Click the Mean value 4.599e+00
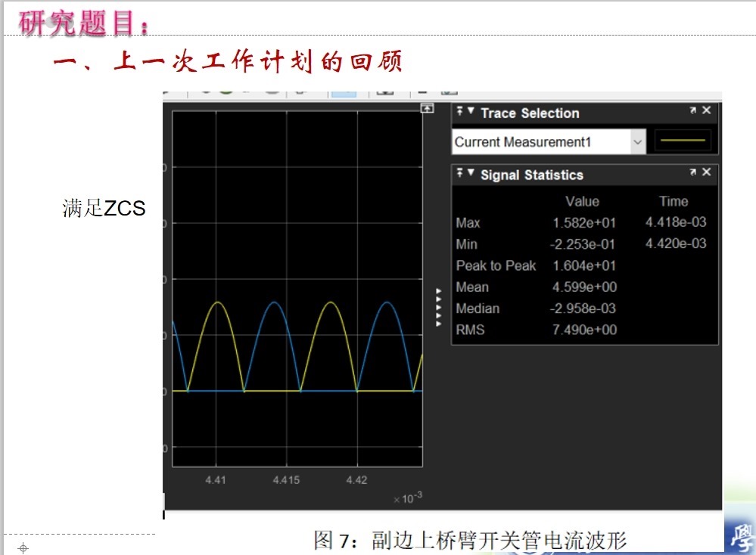Image resolution: width=756 pixels, height=555 pixels. pos(584,287)
